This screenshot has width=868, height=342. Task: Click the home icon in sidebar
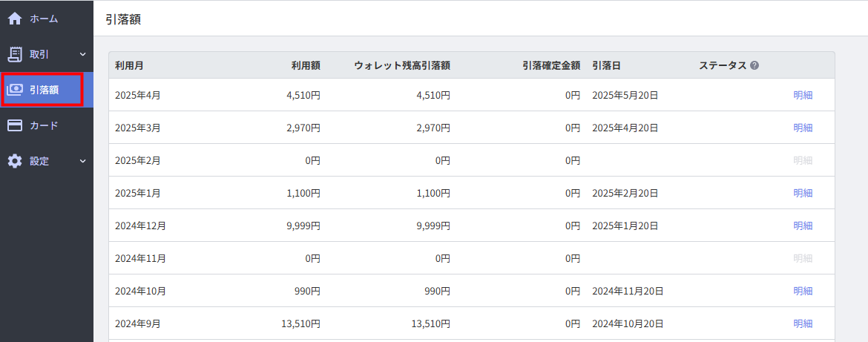point(14,19)
